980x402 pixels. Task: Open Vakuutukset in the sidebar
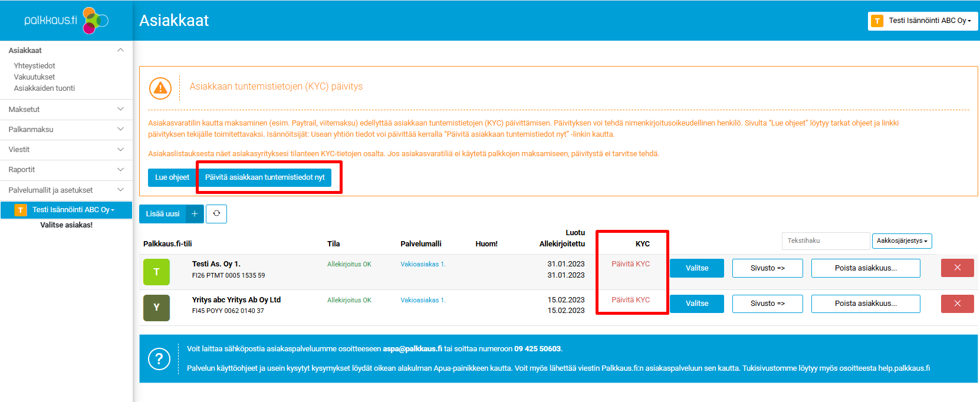34,77
